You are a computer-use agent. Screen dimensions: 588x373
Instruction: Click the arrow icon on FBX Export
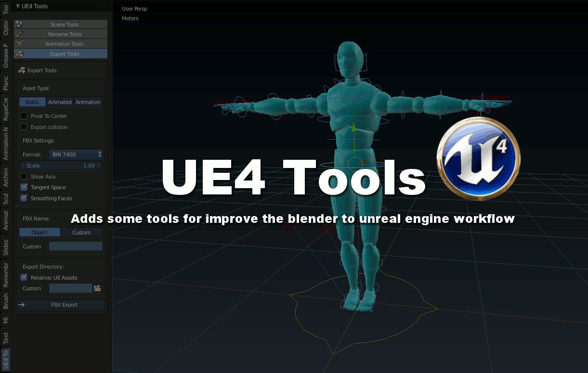(21, 305)
